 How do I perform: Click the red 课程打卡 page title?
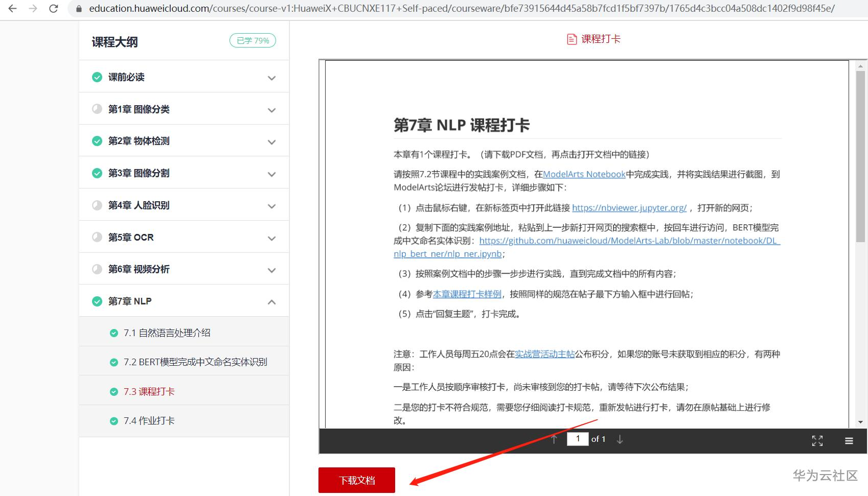pyautogui.click(x=601, y=39)
